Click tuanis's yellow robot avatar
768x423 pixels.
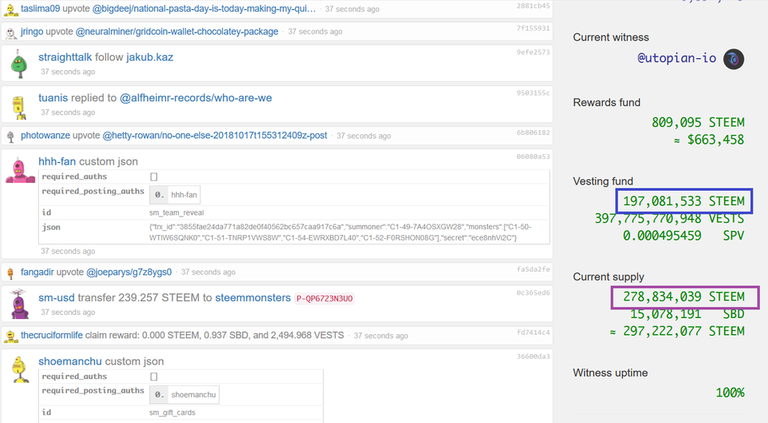point(19,107)
